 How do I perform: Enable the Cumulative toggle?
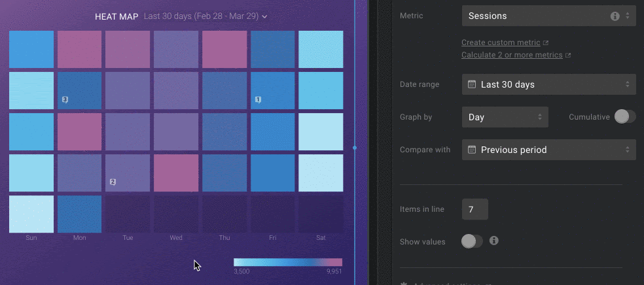pos(624,117)
